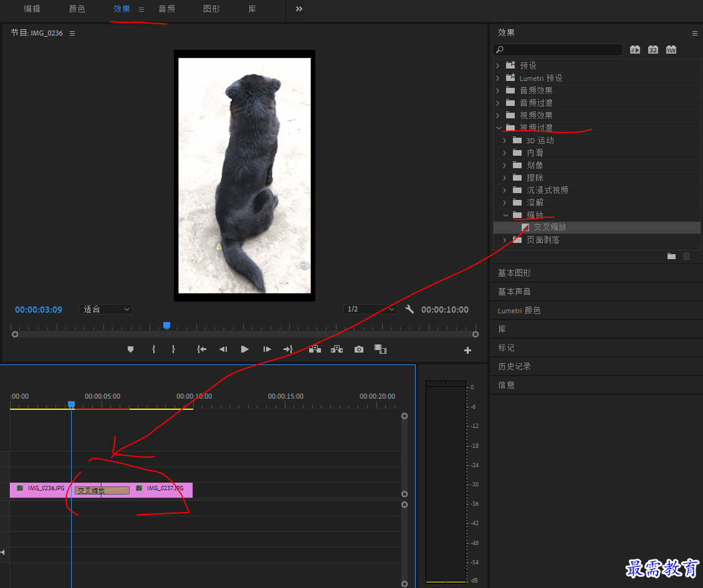Viewport: 703px width, 588px height.
Task: Open the 1/2 playback resolution dropdown
Action: click(x=370, y=309)
